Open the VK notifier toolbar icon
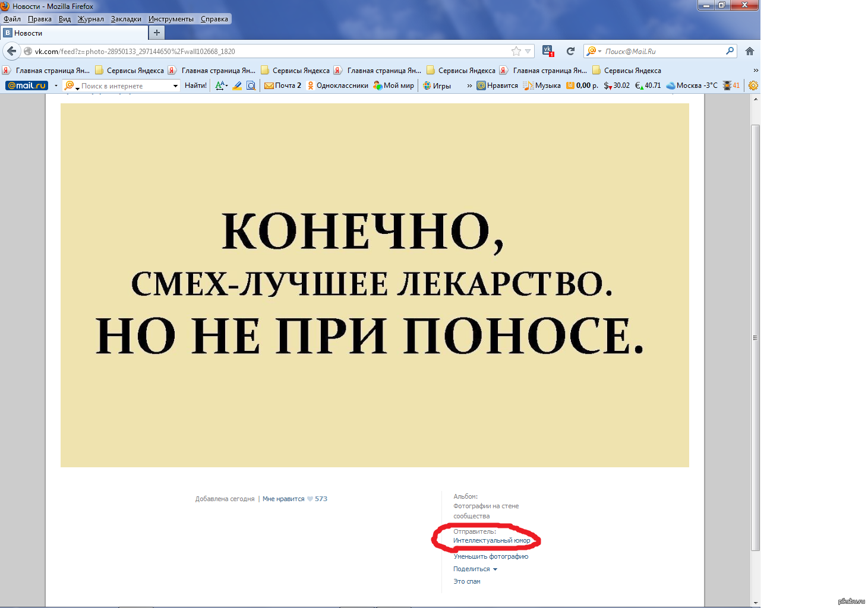The width and height of the screenshot is (868, 608). coord(548,51)
